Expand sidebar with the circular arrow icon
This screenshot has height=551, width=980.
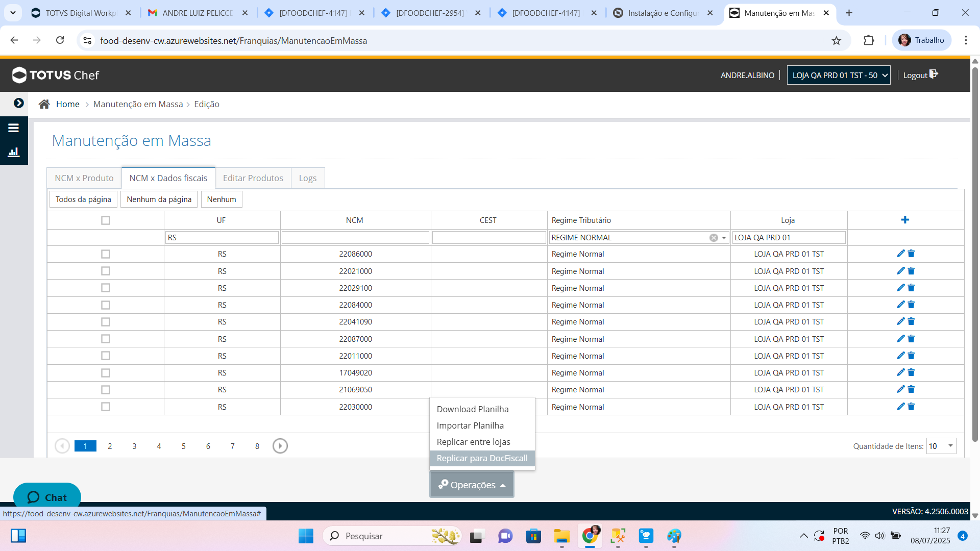point(19,103)
